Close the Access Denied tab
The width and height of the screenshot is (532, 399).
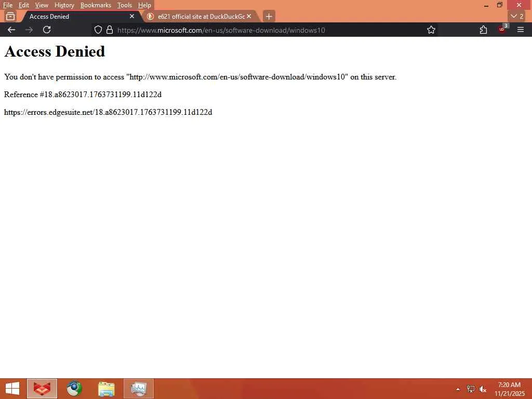click(x=132, y=16)
